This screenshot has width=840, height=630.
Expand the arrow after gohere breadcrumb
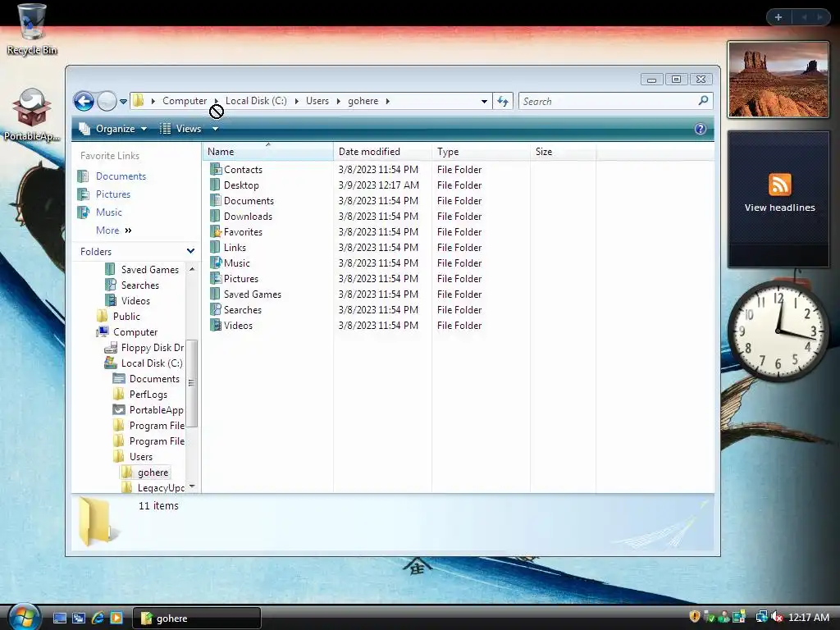387,101
